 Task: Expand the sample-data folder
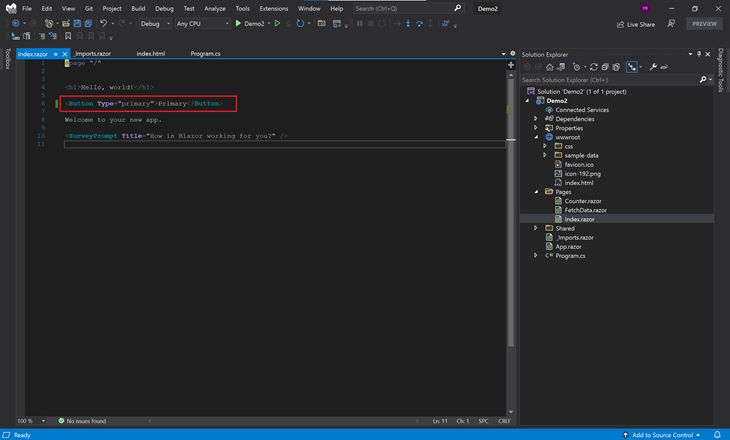tap(545, 155)
